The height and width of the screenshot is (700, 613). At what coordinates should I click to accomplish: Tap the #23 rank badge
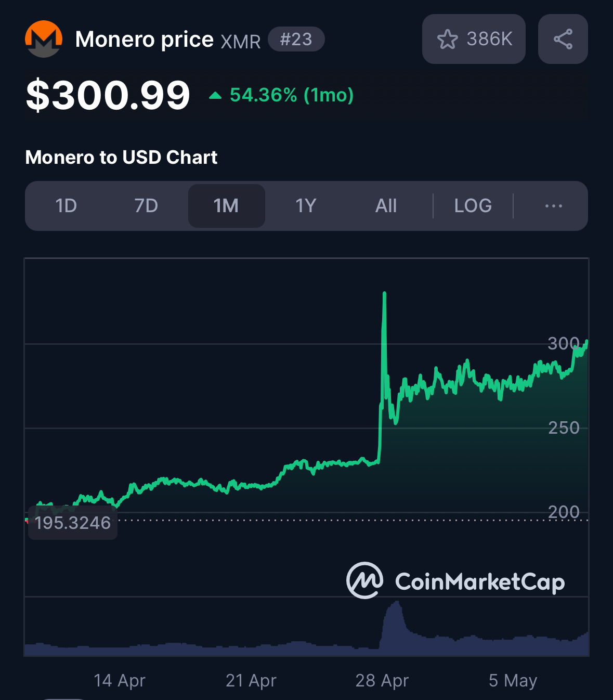pyautogui.click(x=296, y=39)
